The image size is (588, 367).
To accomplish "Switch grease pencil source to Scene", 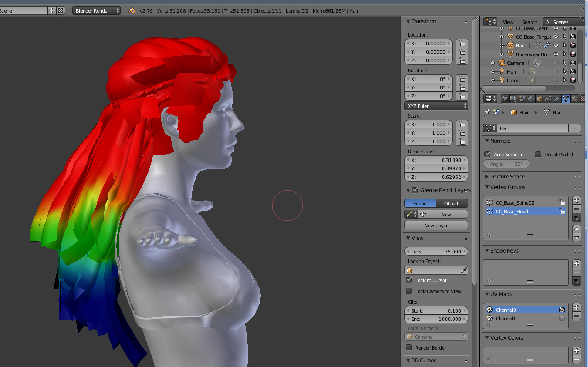I will click(420, 203).
